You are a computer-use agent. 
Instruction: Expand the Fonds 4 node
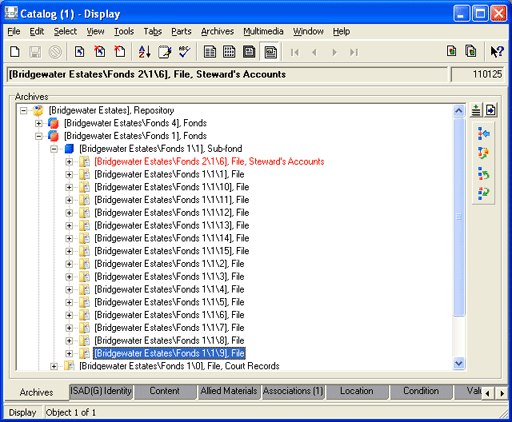click(39, 123)
